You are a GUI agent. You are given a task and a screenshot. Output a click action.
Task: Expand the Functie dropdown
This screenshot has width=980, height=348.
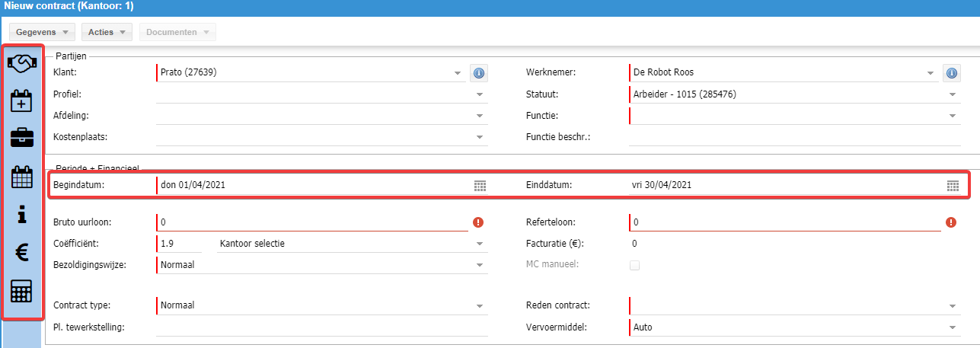[x=953, y=116]
